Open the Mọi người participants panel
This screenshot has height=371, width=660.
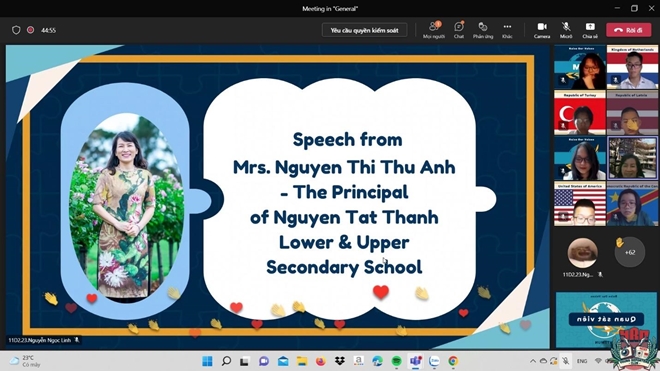pyautogui.click(x=434, y=30)
